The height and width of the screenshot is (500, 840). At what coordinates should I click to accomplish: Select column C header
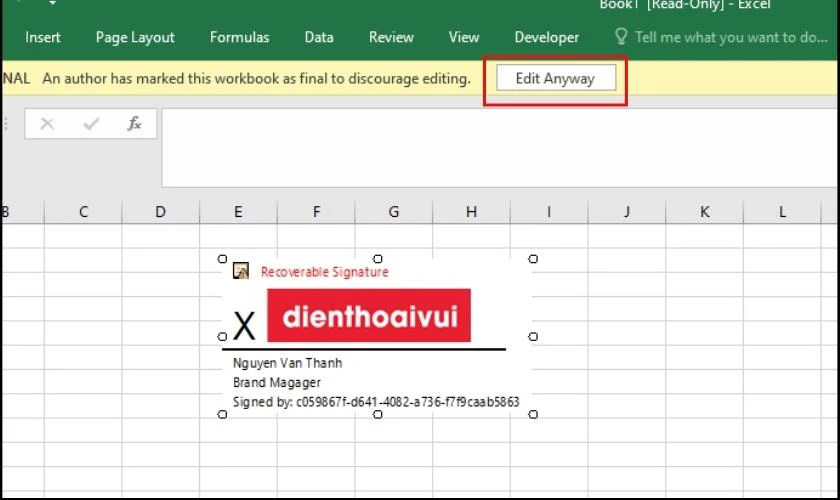[x=84, y=212]
